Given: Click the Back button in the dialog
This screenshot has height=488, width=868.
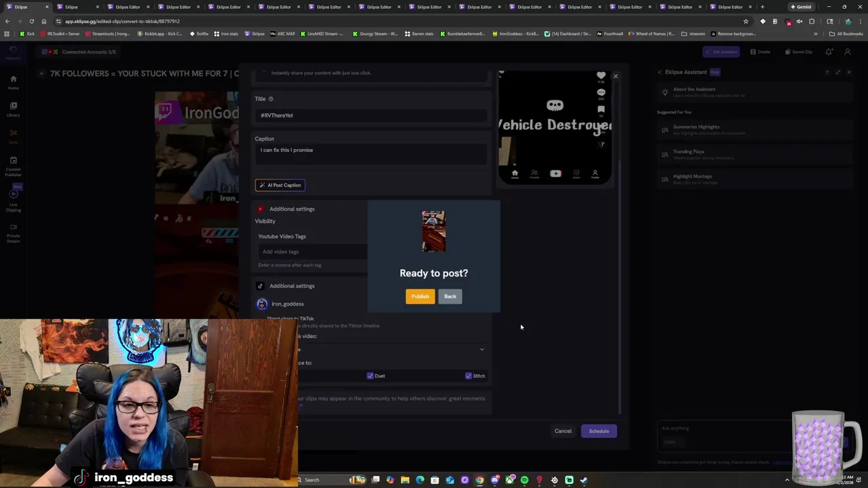Looking at the screenshot, I should coord(450,296).
